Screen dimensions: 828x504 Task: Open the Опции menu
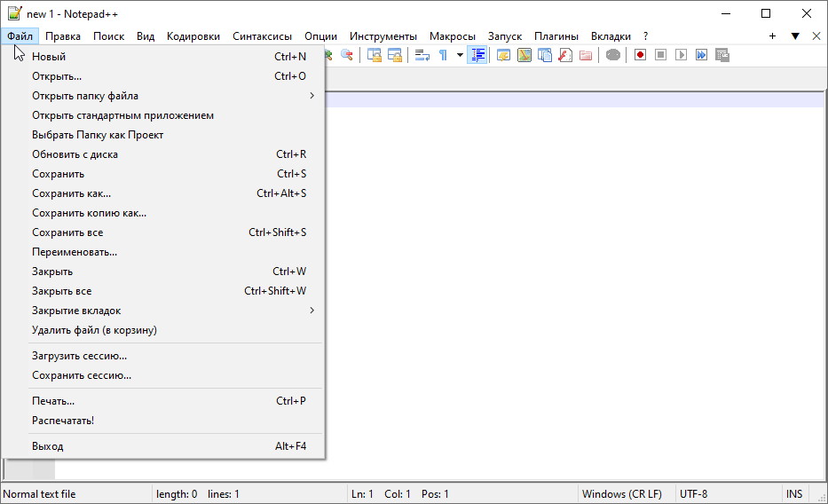coord(320,35)
